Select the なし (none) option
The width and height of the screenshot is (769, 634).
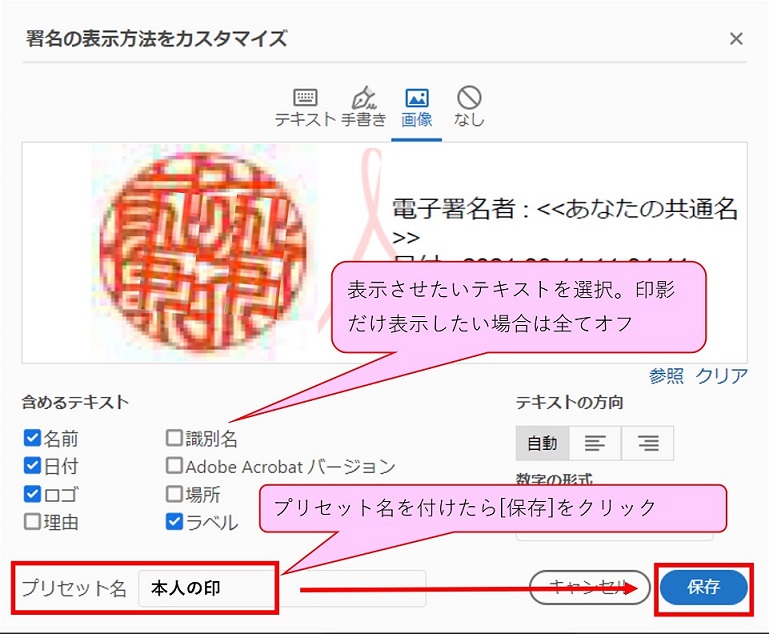[x=468, y=107]
